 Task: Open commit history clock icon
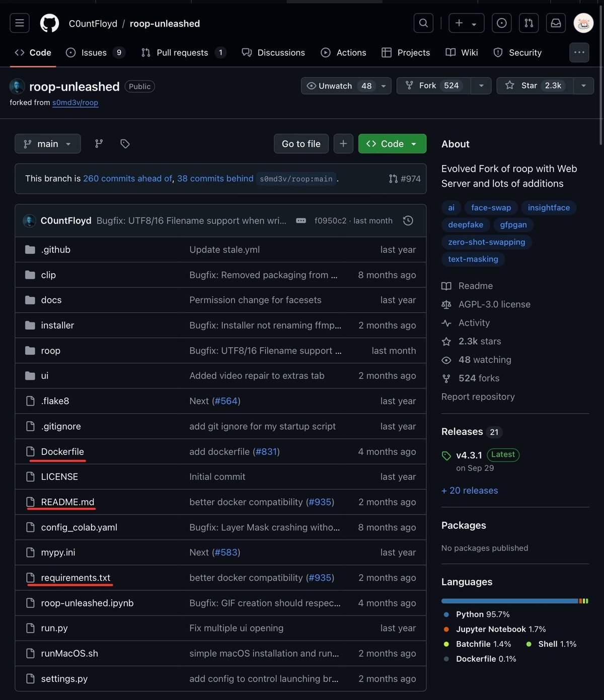(x=408, y=220)
